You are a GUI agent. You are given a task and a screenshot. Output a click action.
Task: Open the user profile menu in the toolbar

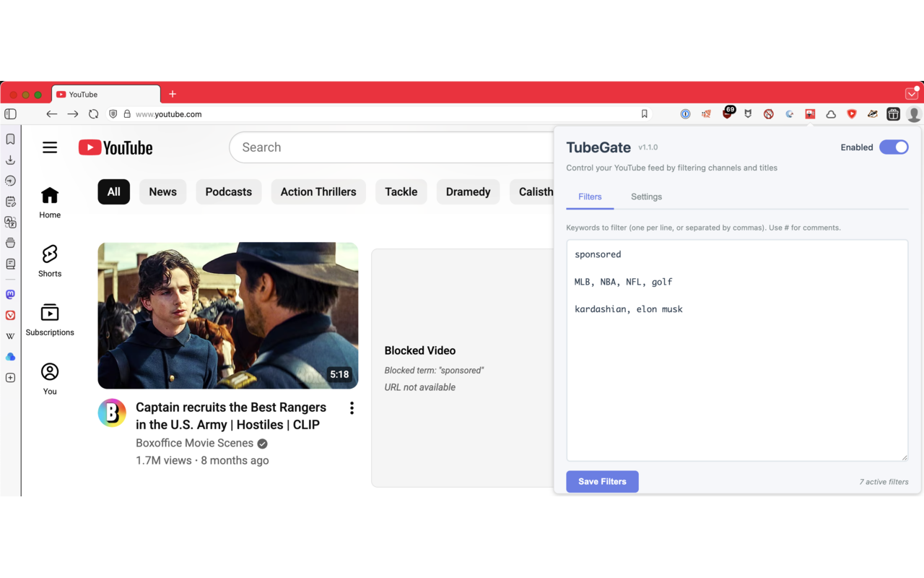(x=914, y=114)
